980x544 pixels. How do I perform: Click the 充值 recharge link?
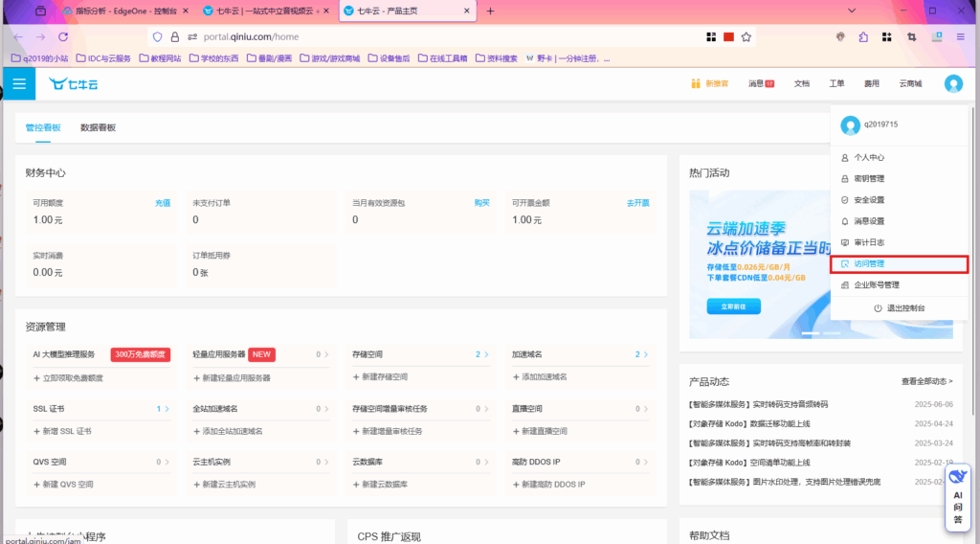pos(163,203)
